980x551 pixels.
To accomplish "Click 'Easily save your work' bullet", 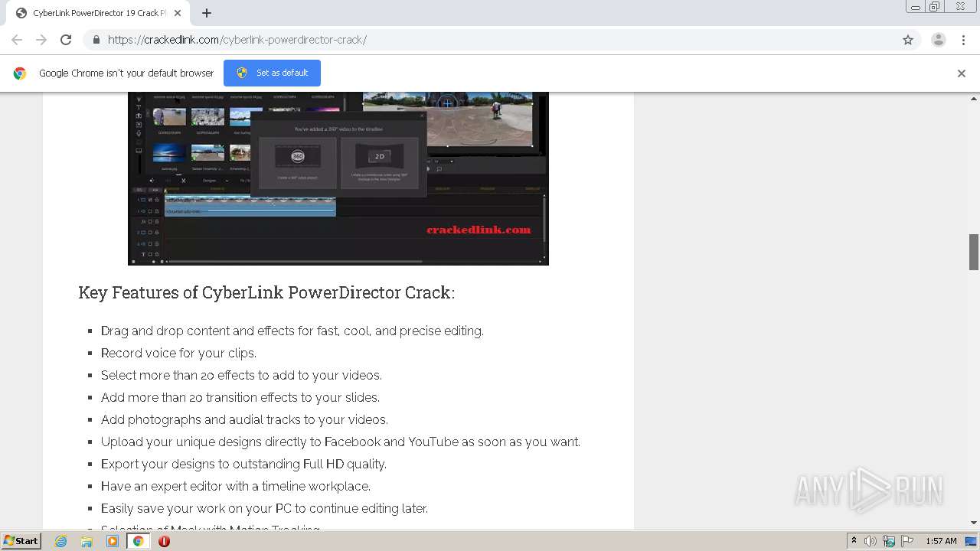I will (x=264, y=508).
